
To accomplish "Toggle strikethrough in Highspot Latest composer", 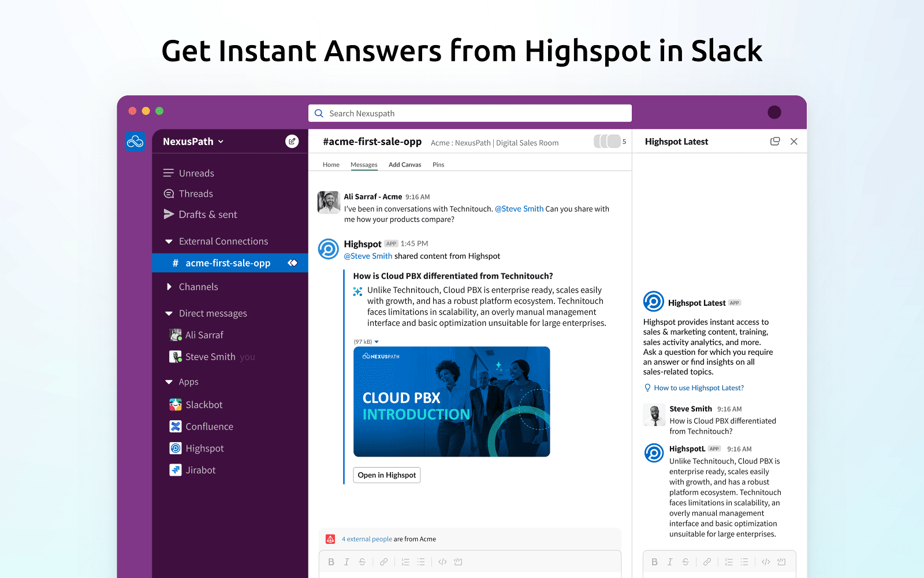I will (685, 562).
